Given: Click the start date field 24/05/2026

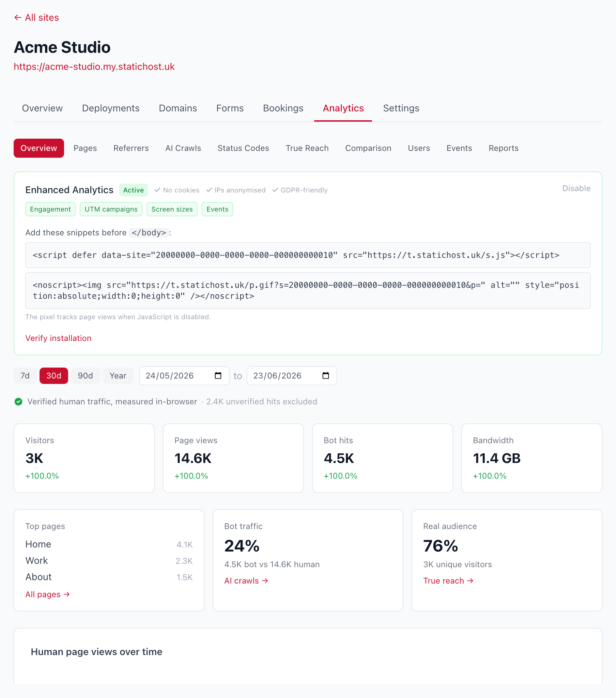Looking at the screenshot, I should coord(184,376).
